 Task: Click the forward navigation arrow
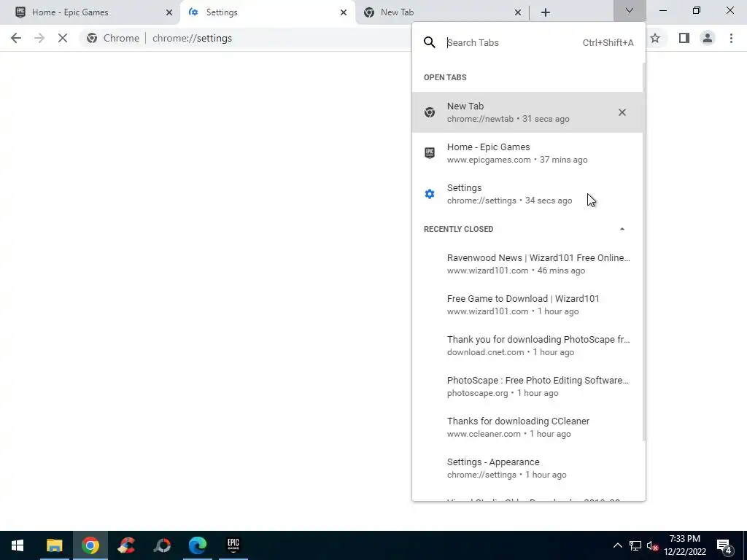click(x=39, y=38)
